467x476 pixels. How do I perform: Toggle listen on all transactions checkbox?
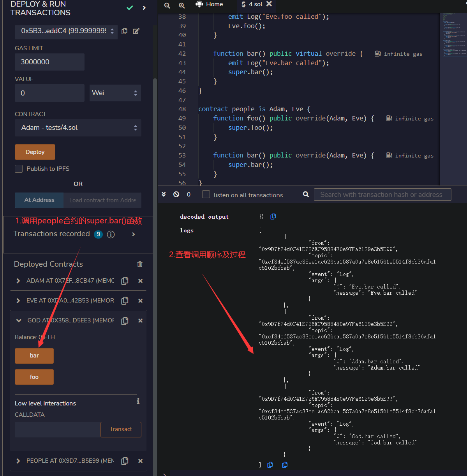[x=206, y=195]
